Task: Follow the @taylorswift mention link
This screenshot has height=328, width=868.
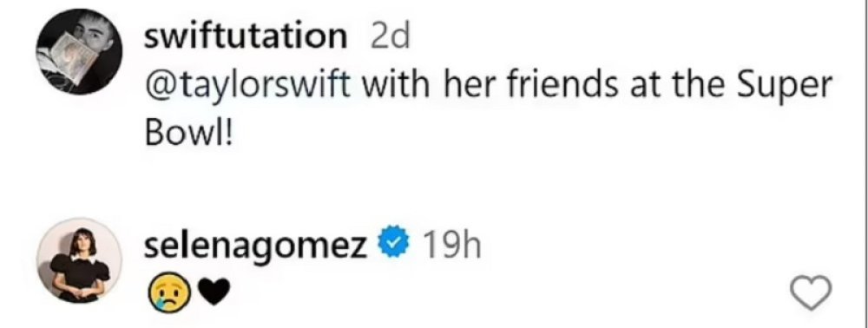Action: 247,88
